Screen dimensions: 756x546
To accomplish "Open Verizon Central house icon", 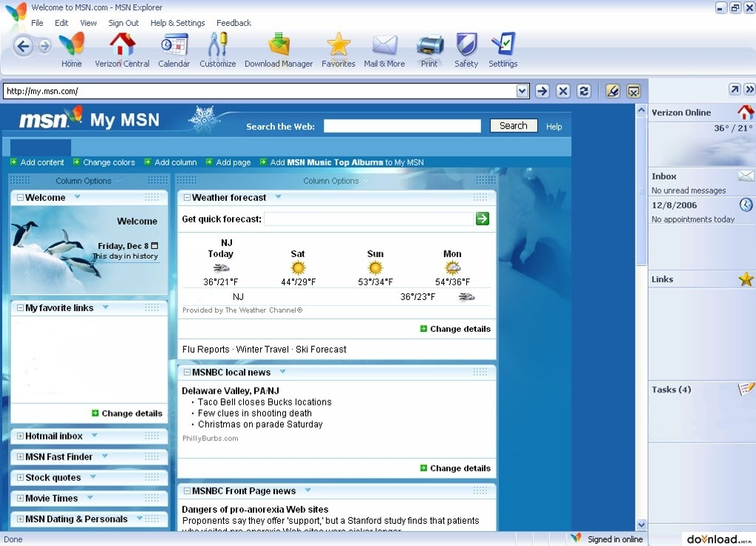I will (123, 44).
